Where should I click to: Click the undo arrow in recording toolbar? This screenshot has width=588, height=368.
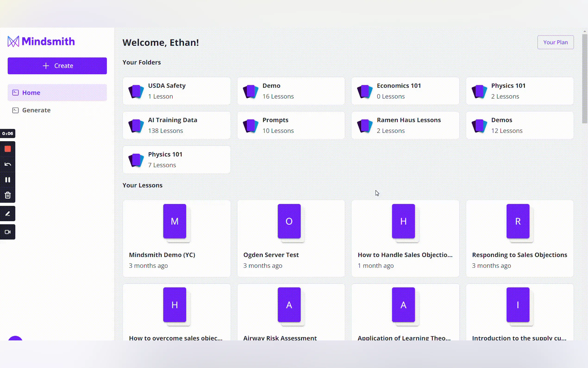coord(8,164)
